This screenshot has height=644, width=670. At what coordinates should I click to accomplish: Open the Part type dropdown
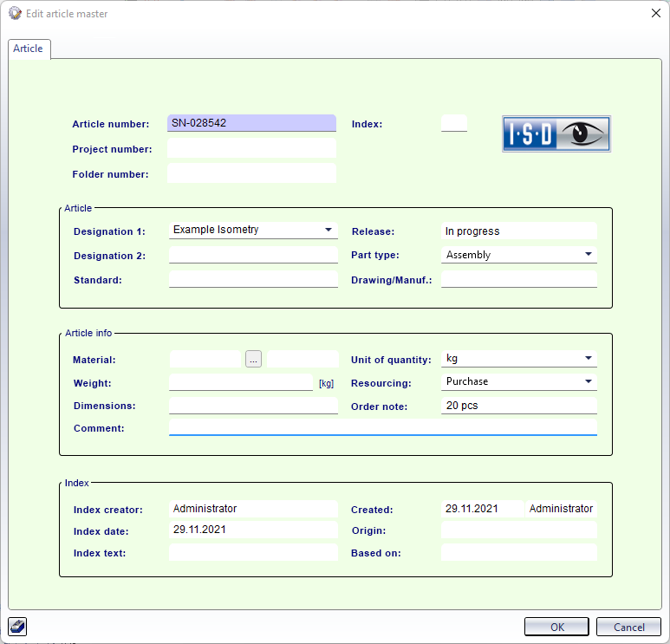(x=589, y=255)
